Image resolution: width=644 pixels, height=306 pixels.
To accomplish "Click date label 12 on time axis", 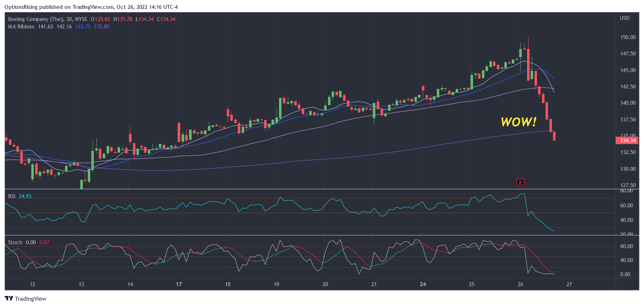I will point(32,284).
